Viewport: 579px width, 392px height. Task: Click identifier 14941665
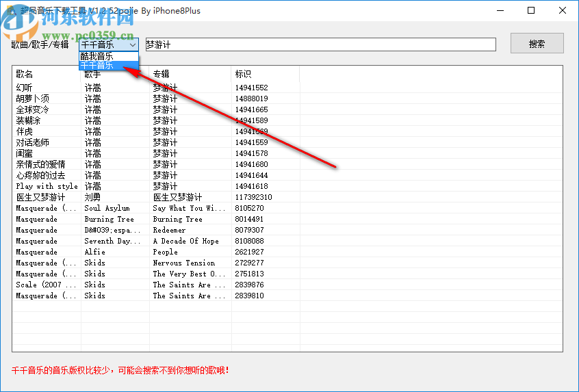click(251, 109)
